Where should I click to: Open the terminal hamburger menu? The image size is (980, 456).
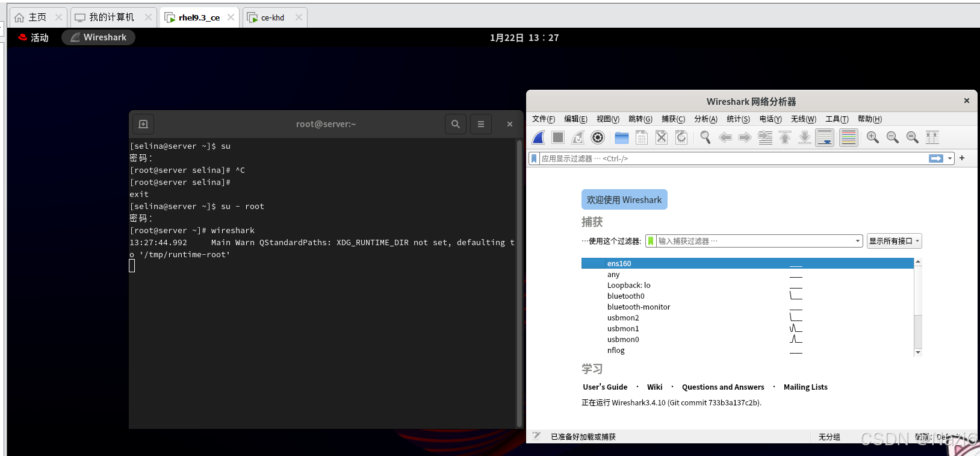481,124
